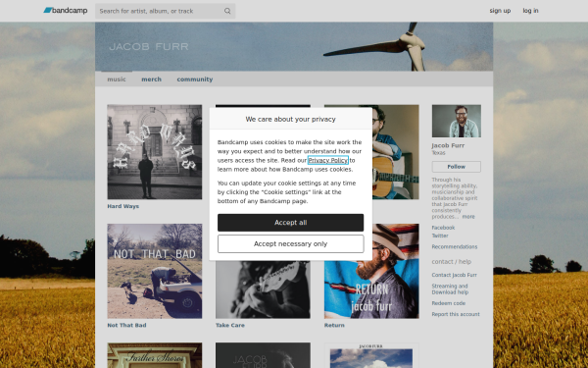Screen dimensions: 588x368
Task: Open the Privacy Policy link
Action: [x=327, y=160]
